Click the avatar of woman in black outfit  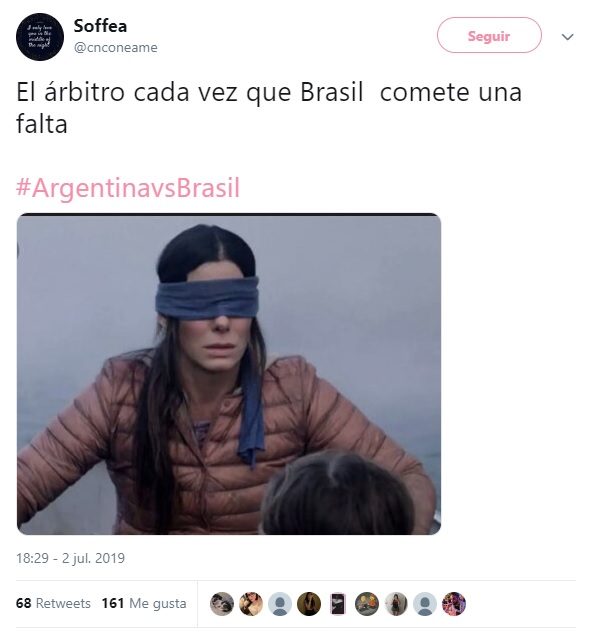click(396, 603)
